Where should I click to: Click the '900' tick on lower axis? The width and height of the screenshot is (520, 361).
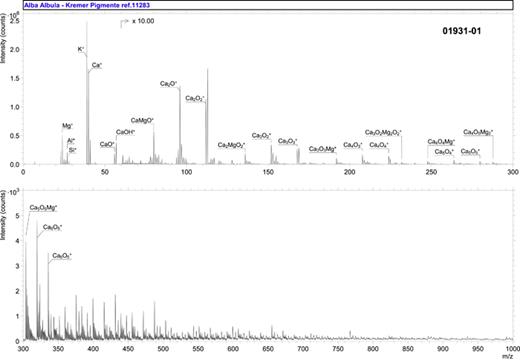pos(443,349)
